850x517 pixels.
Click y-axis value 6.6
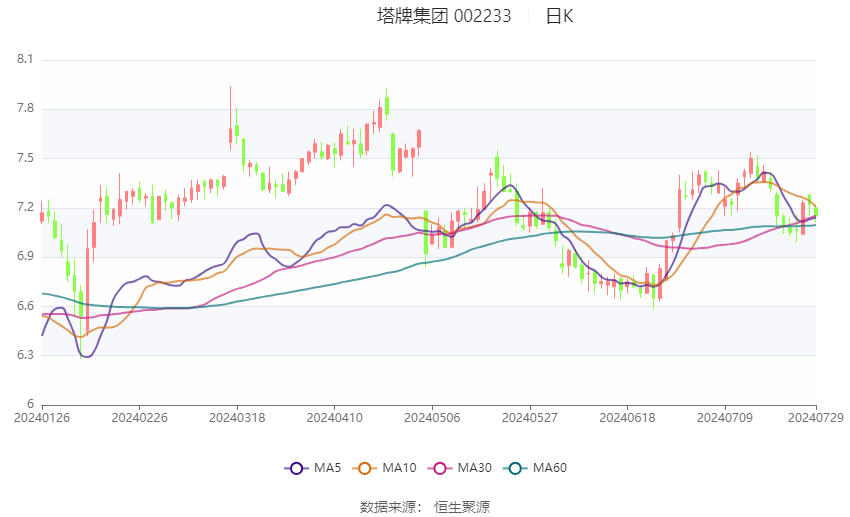pos(25,306)
